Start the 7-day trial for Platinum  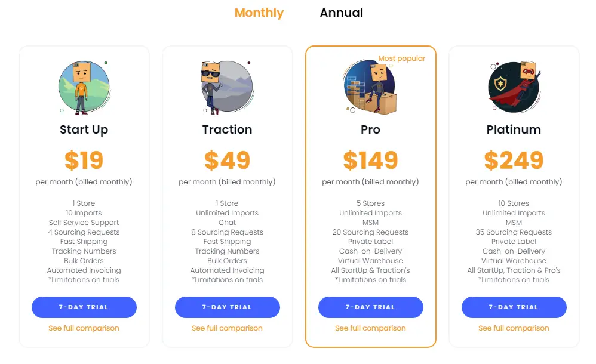(514, 307)
